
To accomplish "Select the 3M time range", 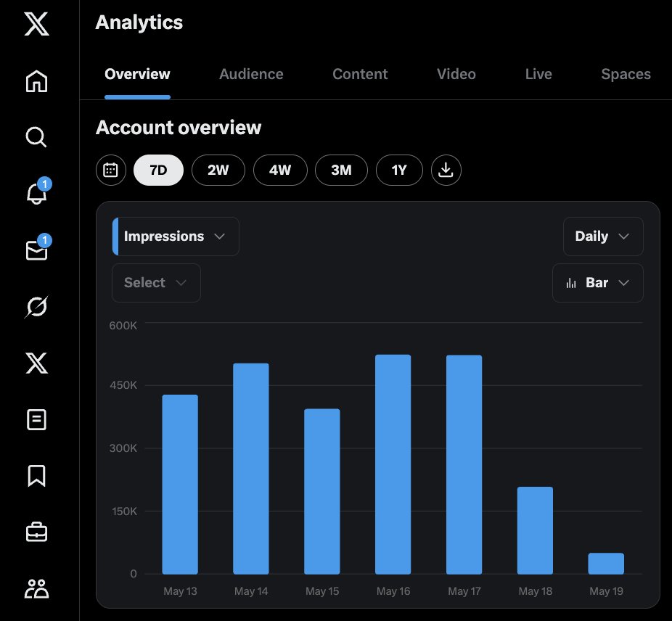I will [x=341, y=170].
